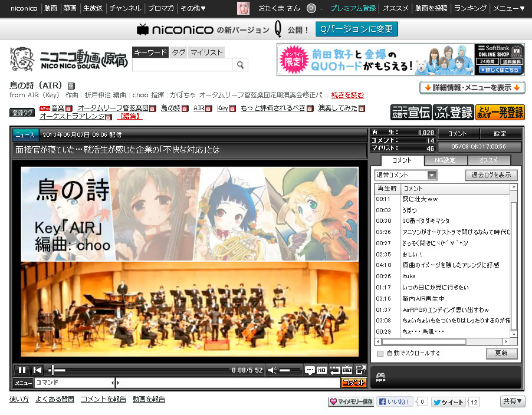This screenshot has width=532, height=415.
Task: Switch to the NG設定 tab
Action: 445,160
